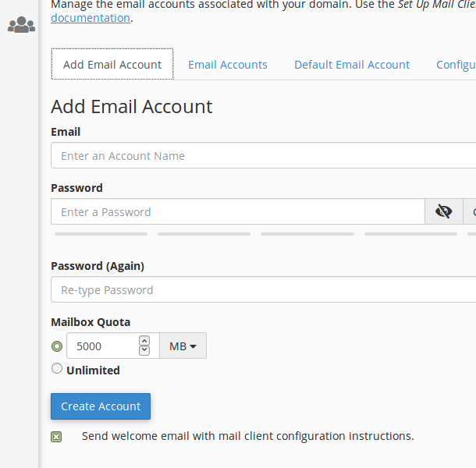Click the Email account name field
The width and height of the screenshot is (476, 468).
click(x=263, y=156)
